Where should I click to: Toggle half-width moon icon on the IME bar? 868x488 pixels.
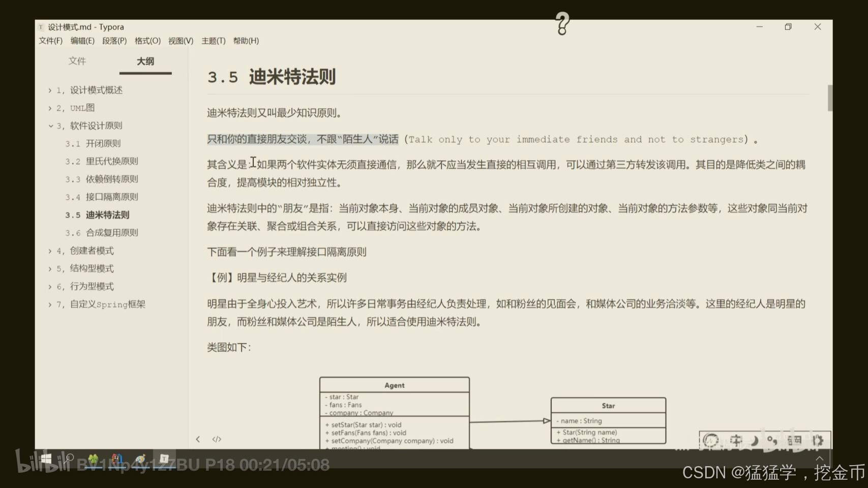(755, 441)
